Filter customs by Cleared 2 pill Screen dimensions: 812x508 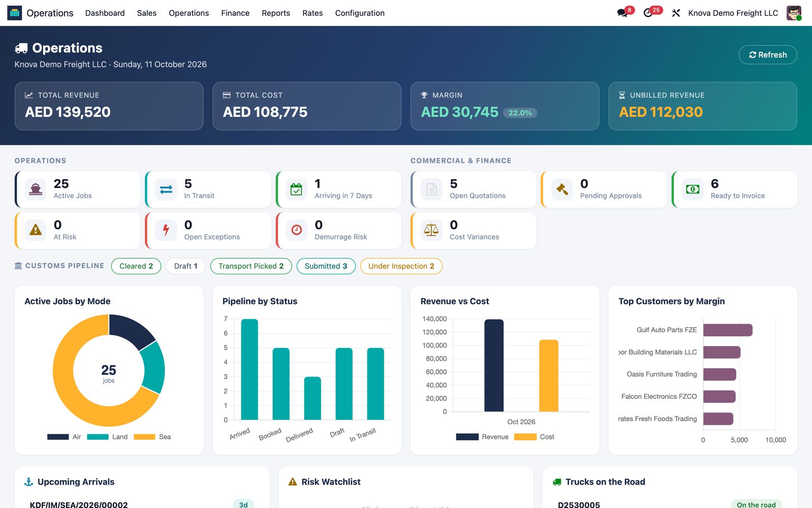tap(136, 266)
